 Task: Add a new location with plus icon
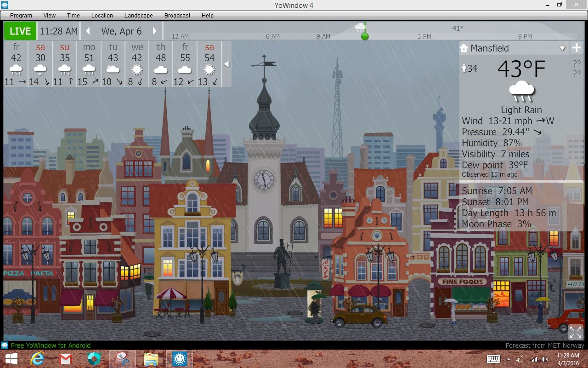tap(576, 48)
